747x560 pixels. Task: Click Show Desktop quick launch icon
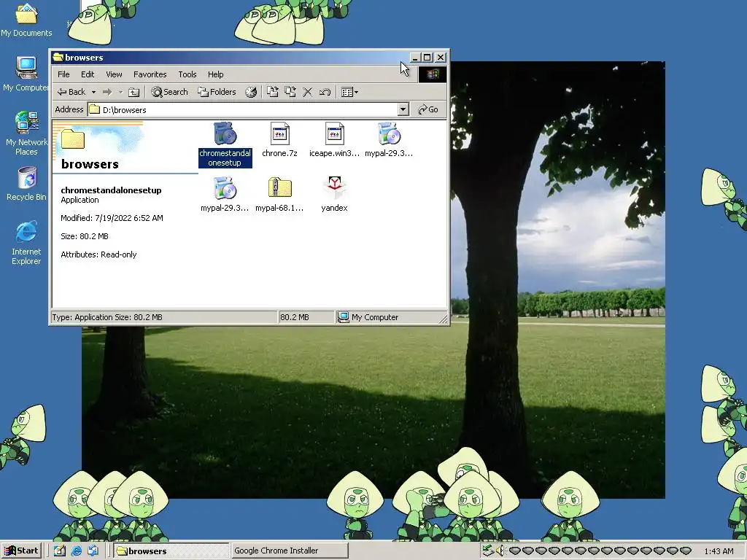point(60,551)
